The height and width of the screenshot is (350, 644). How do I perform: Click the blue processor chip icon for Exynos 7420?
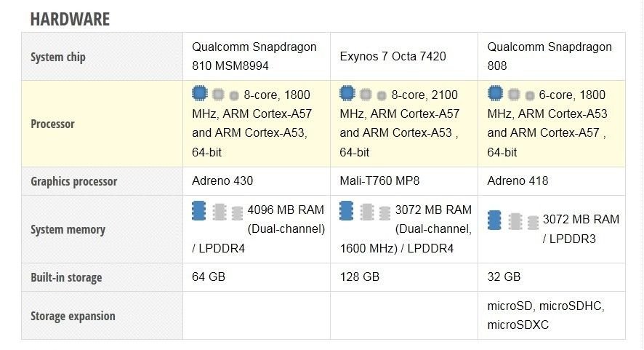point(347,93)
